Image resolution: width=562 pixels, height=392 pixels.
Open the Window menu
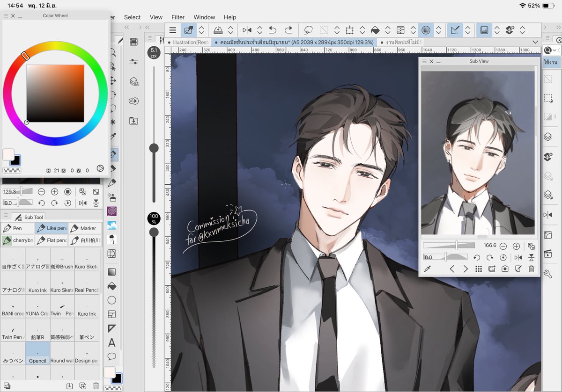204,17
